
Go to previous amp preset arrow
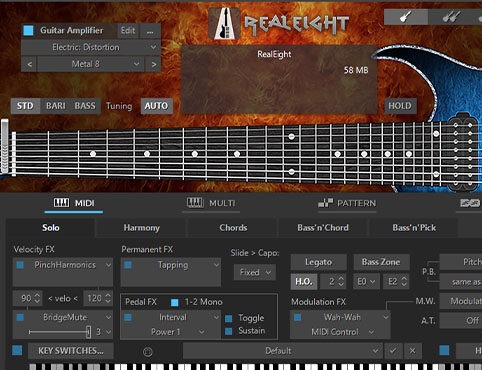[x=29, y=64]
